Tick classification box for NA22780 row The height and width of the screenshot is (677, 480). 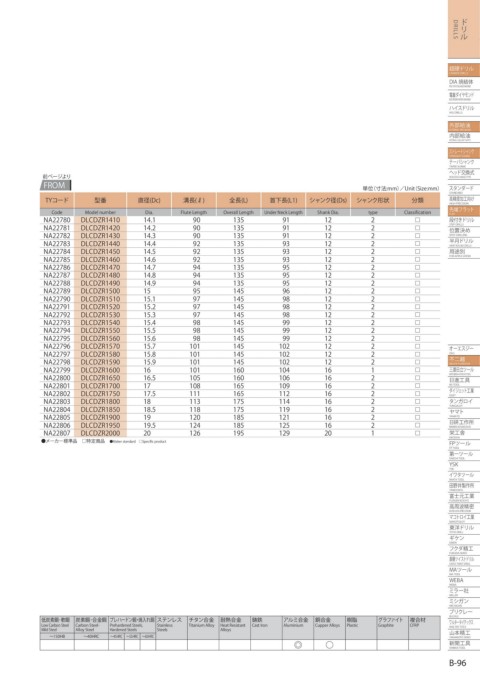[x=417, y=220]
